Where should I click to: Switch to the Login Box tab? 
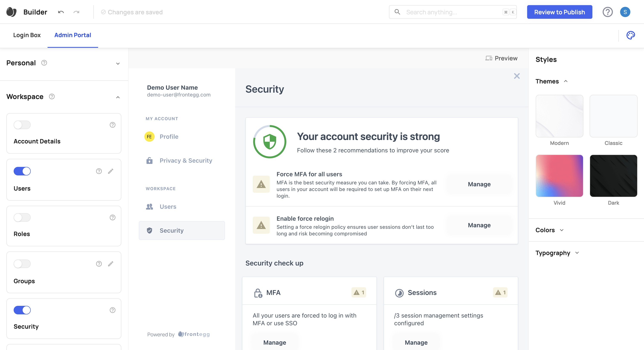(27, 35)
